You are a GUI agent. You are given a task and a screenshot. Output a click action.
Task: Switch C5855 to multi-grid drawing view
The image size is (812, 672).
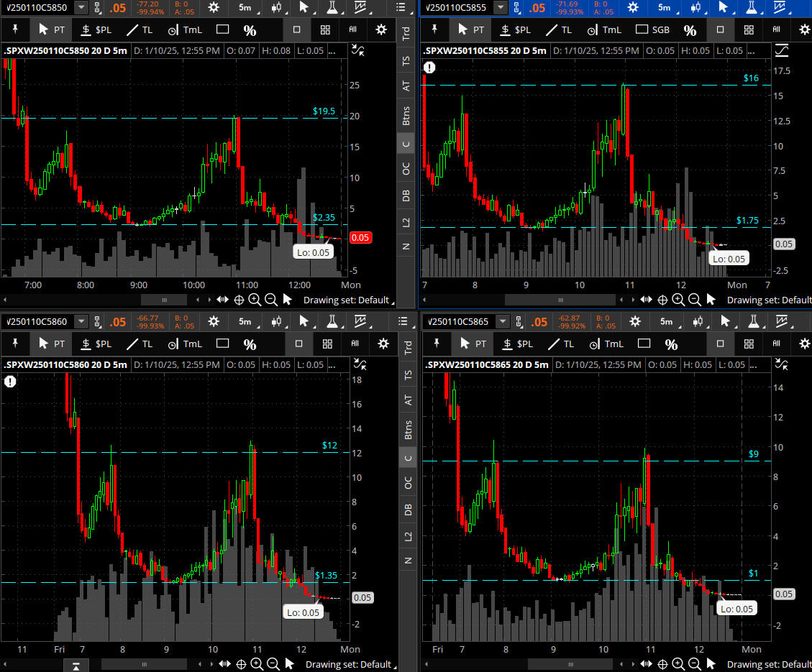pos(749,30)
